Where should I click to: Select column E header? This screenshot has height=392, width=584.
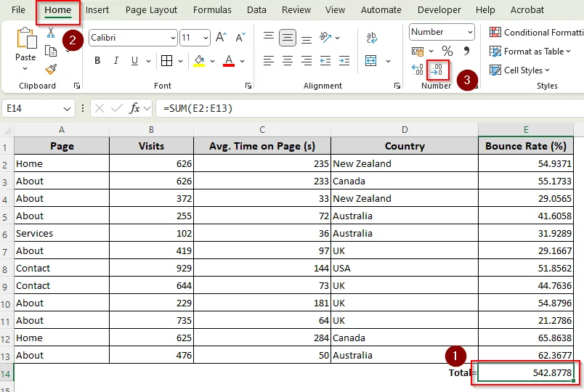click(x=525, y=129)
